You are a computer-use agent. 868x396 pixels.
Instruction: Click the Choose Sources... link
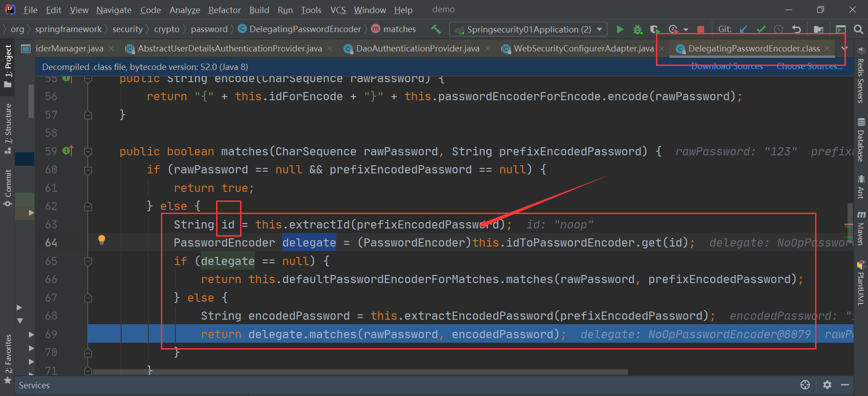click(x=809, y=66)
